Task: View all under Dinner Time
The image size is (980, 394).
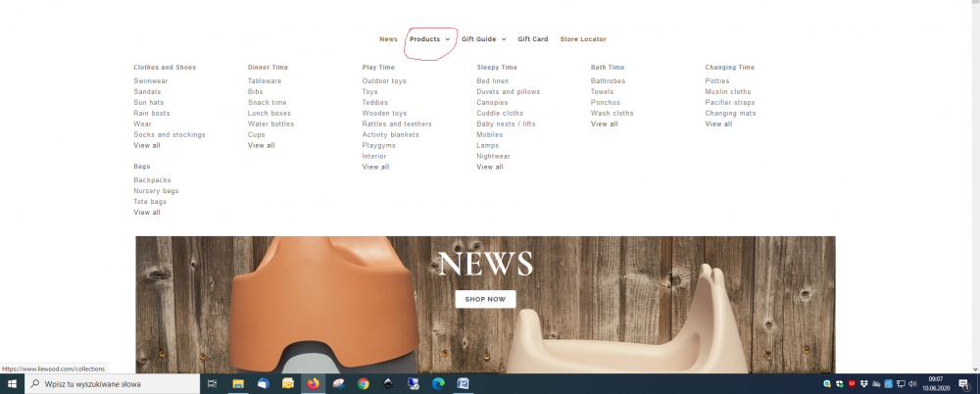Action: 262,145
